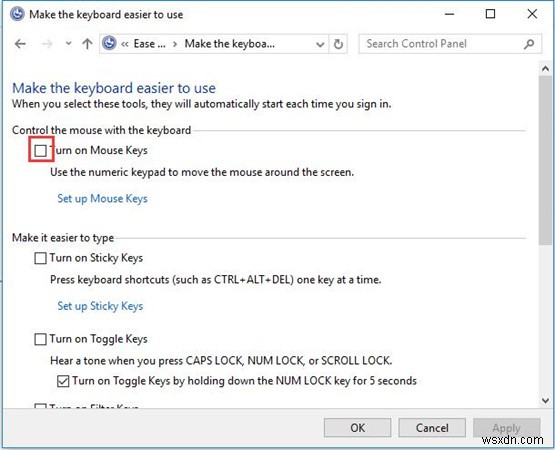Click text "Press keyboard shortcuts (such as CTRL+ALT+DEL)"

click(172, 280)
